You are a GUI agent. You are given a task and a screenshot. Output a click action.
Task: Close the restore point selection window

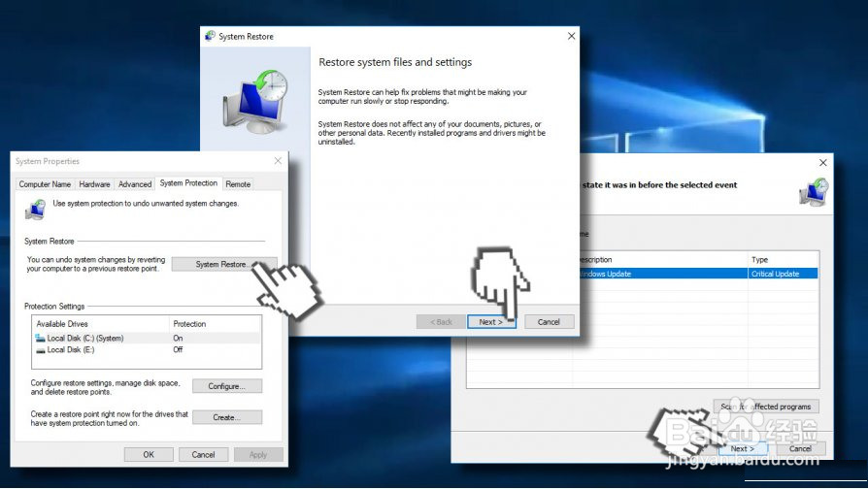click(823, 163)
